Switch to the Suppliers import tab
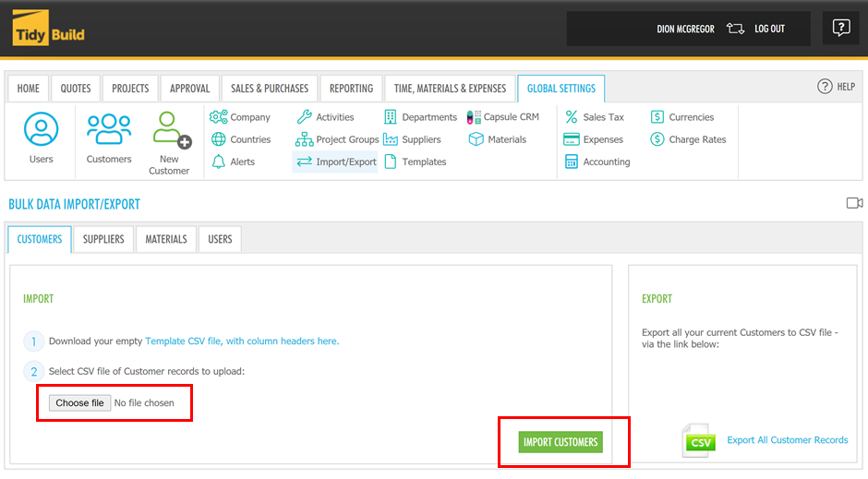This screenshot has width=868, height=479. 103,239
